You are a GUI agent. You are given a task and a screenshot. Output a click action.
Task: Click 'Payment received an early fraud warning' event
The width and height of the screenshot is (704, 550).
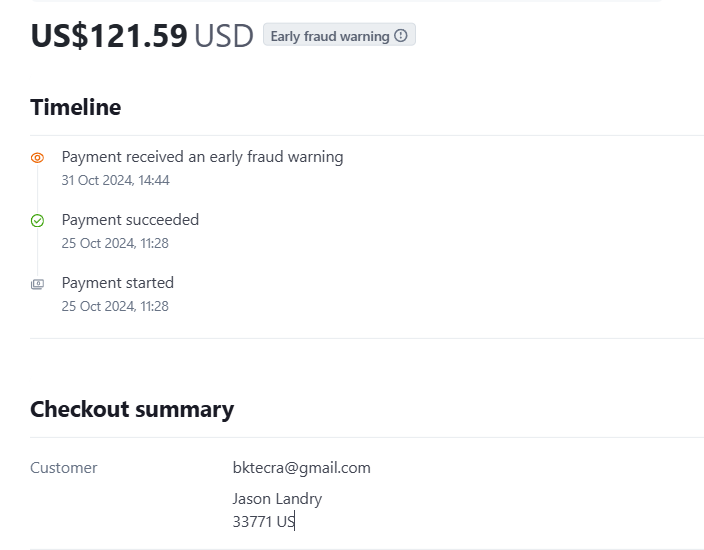202,157
